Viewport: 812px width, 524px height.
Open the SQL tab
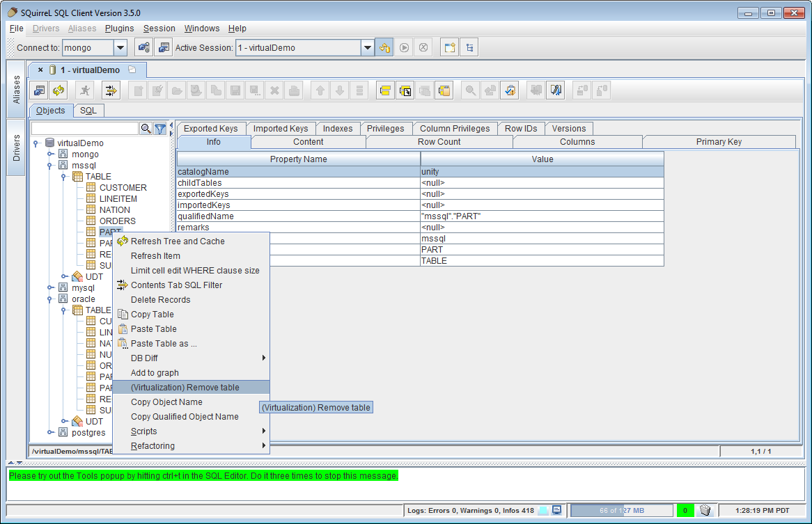(88, 111)
